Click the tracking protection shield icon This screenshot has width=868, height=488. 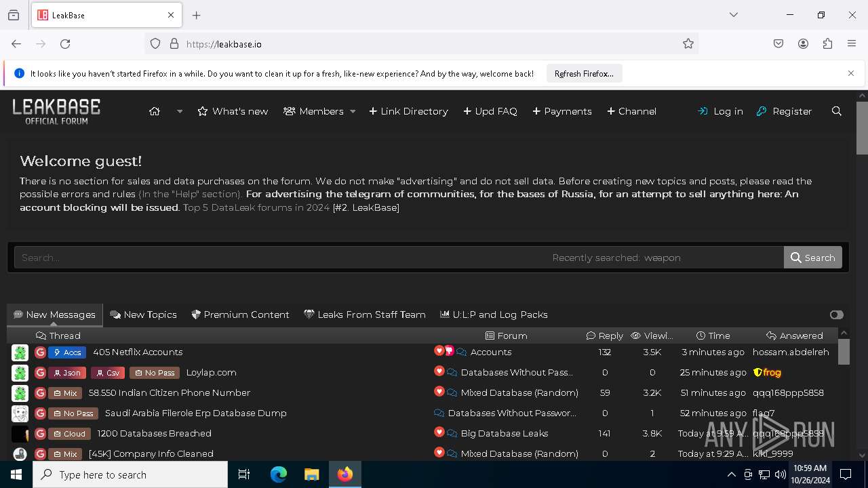pos(155,44)
